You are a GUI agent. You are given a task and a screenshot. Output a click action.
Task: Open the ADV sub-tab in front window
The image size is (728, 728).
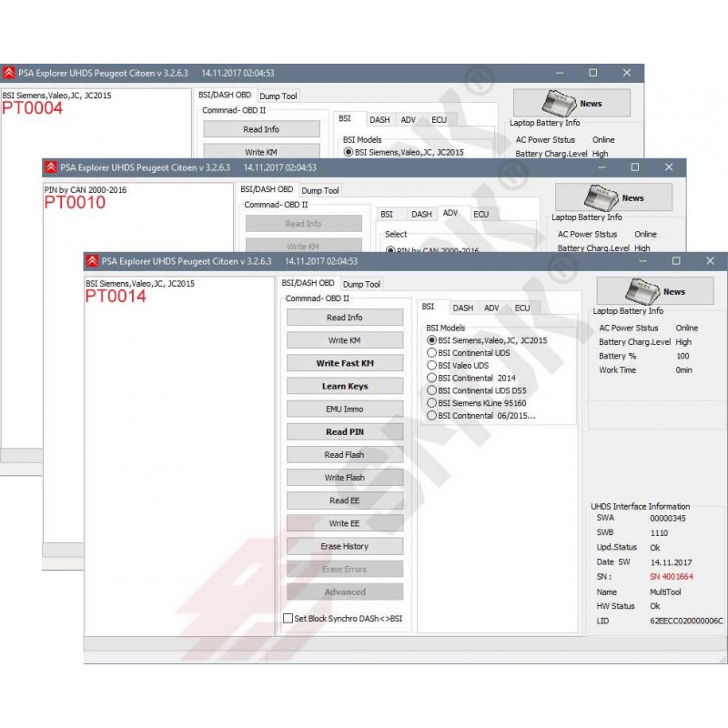[491, 308]
